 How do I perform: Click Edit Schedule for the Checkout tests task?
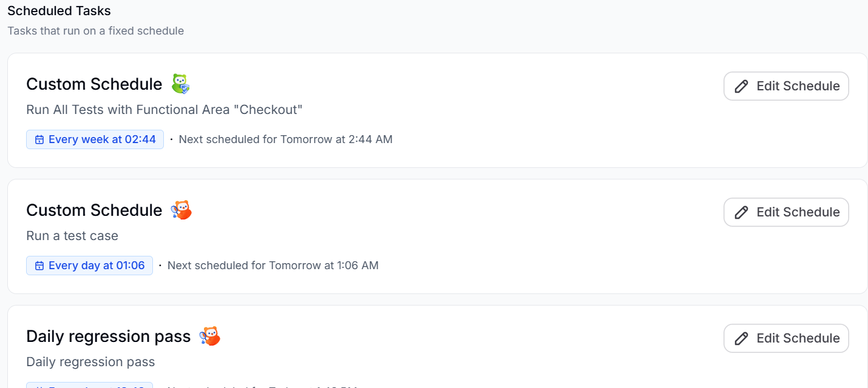click(786, 86)
